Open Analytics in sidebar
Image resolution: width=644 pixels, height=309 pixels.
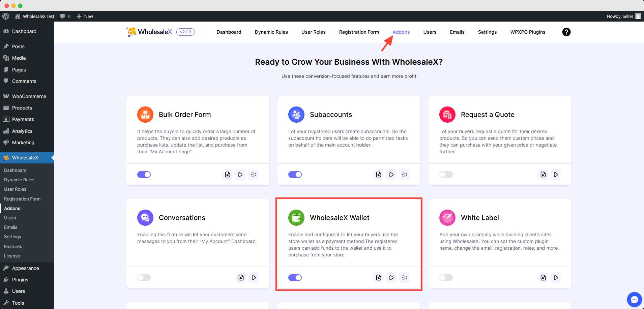coord(27,131)
